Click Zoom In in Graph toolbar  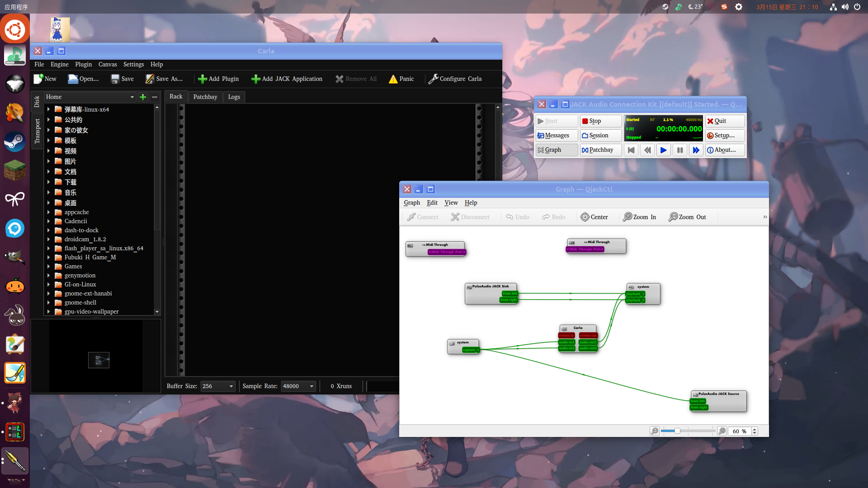[x=639, y=217]
